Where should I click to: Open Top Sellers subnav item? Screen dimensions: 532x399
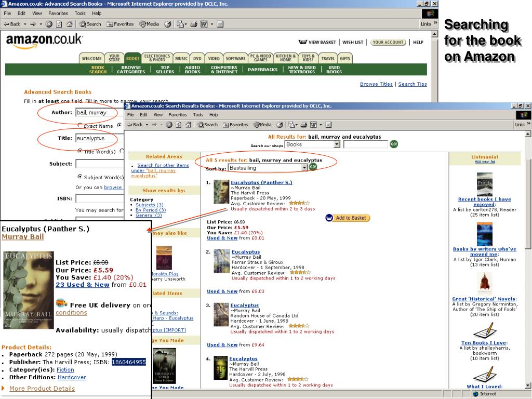(x=165, y=70)
